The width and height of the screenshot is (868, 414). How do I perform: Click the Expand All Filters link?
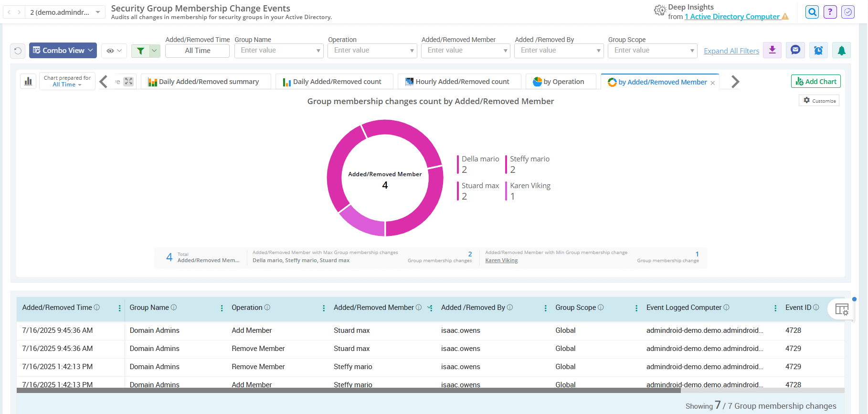click(731, 51)
